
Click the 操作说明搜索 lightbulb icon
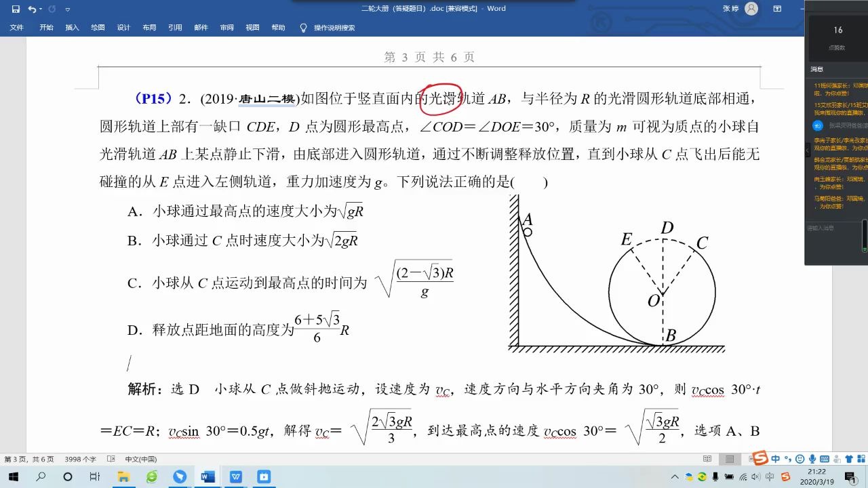click(302, 28)
